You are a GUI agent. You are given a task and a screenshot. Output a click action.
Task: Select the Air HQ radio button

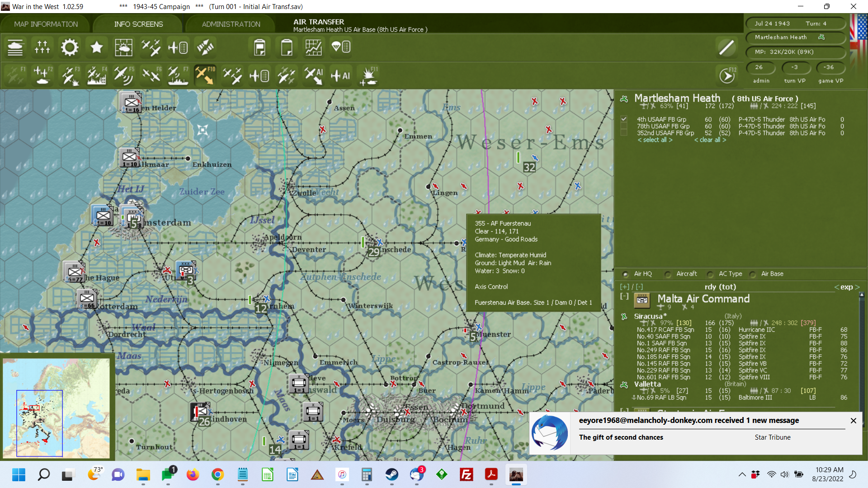pos(626,274)
